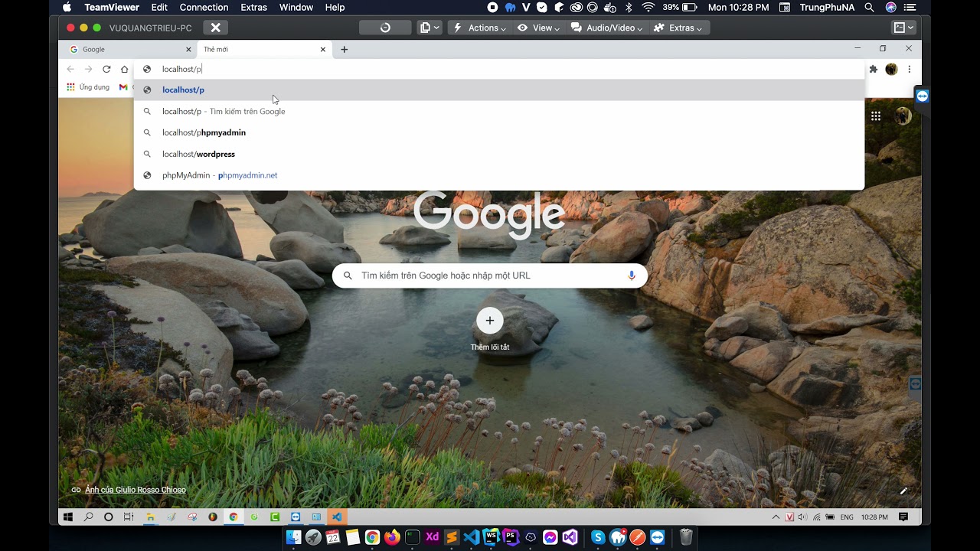The image size is (980, 551).
Task: Open a new Chrome tab with plus button
Action: 345,49
